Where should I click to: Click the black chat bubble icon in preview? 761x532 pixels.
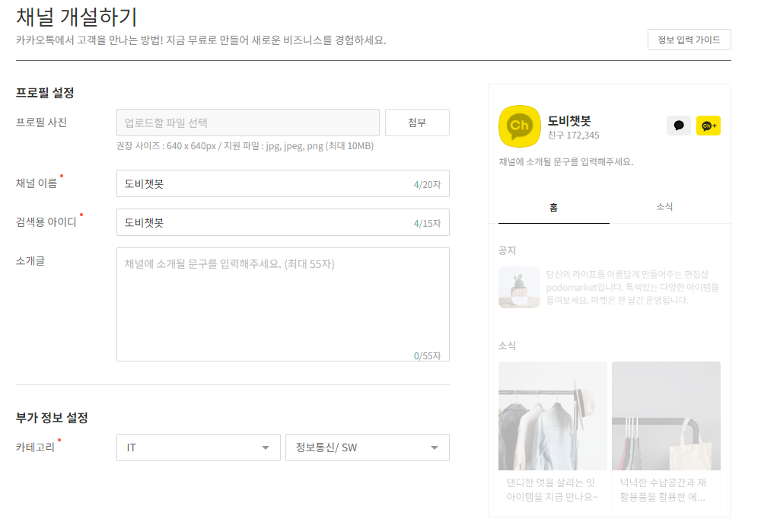[x=679, y=126]
